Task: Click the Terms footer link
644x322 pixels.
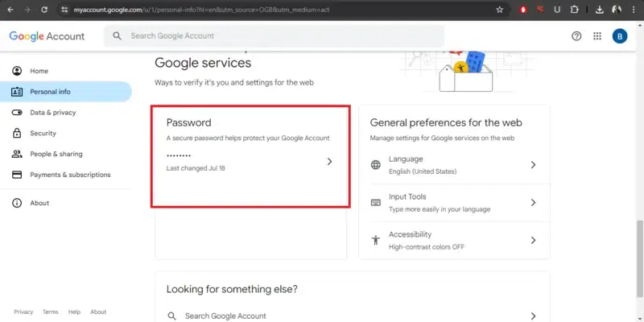Action: [50, 312]
